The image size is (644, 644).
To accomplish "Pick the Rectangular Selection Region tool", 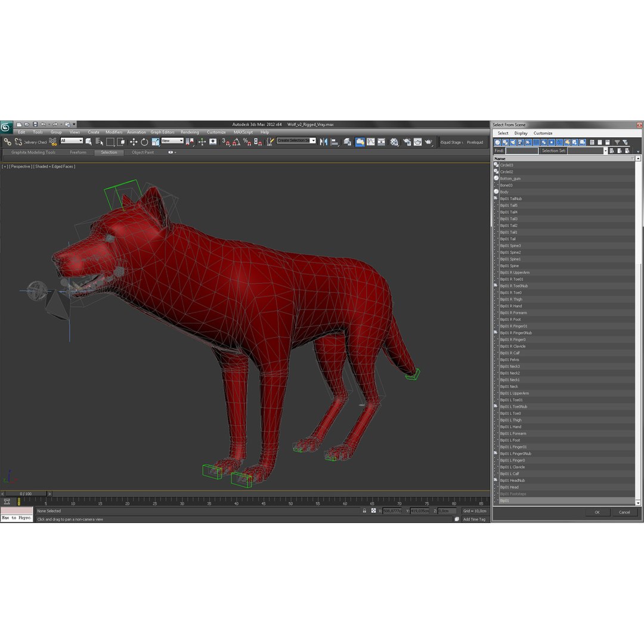I will tap(110, 142).
